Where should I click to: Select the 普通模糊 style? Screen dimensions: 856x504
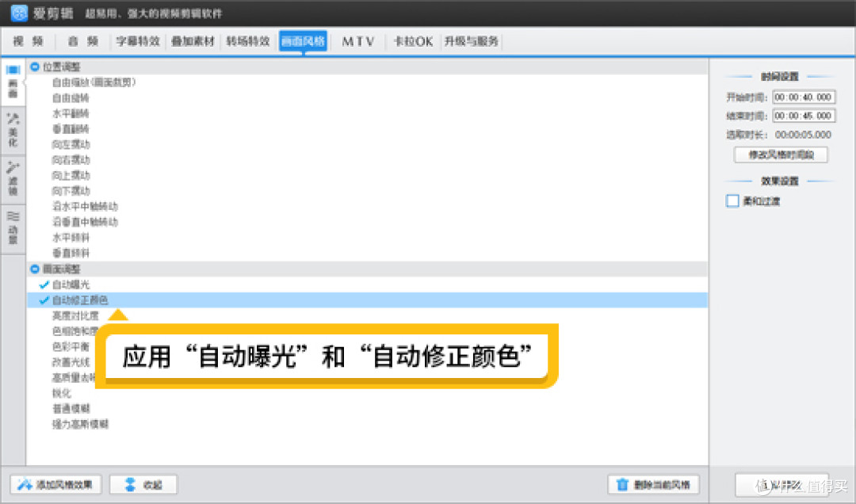pyautogui.click(x=71, y=408)
